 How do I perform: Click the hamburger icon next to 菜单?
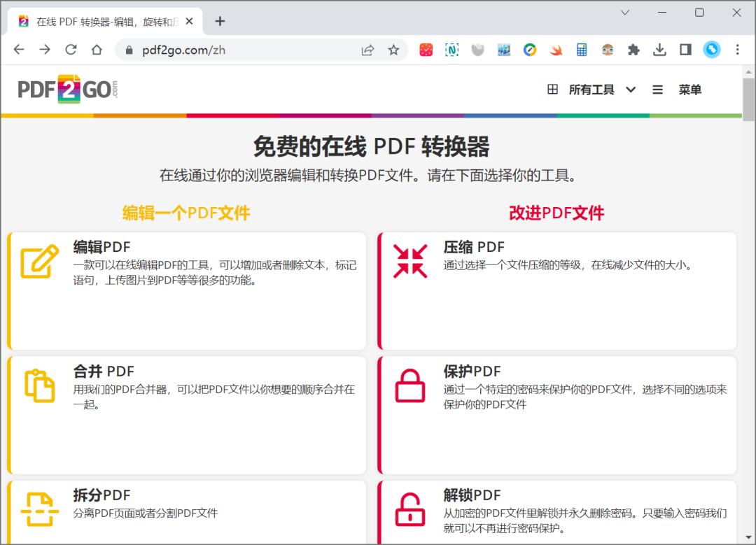coord(657,90)
